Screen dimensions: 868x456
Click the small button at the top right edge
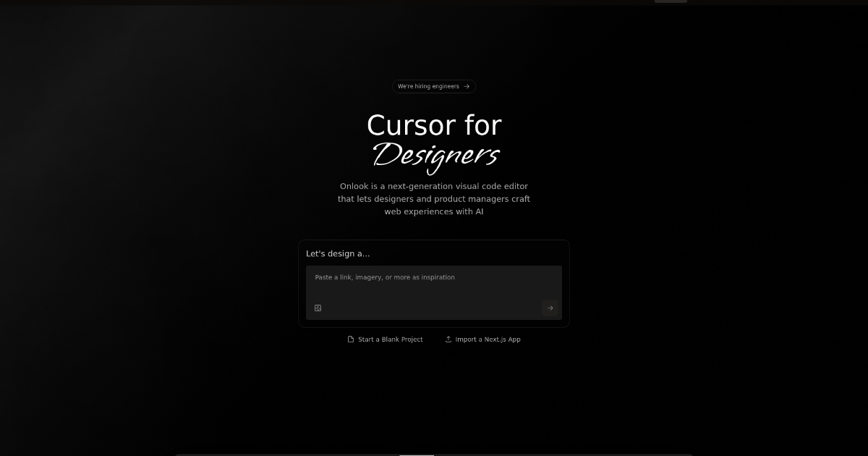coord(670,1)
